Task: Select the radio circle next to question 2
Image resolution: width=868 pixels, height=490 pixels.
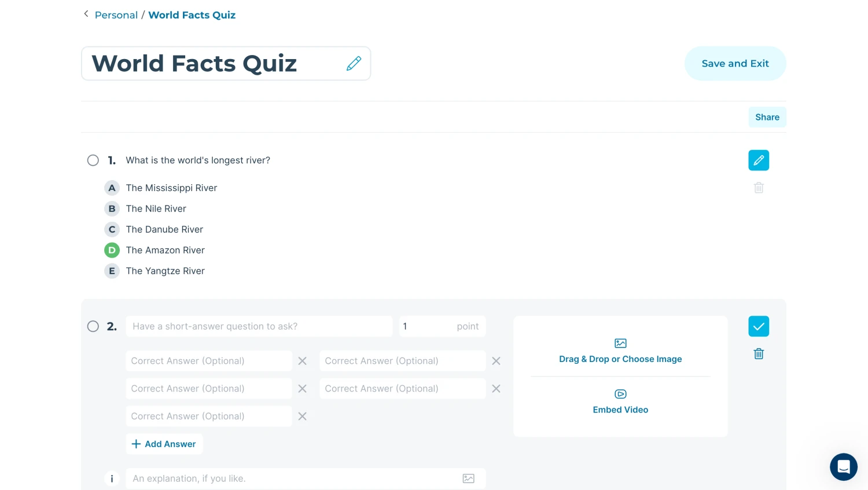Action: (93, 326)
